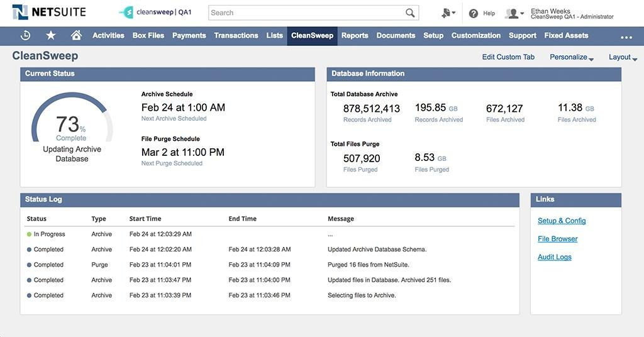Viewport: 644px width, 337px height.
Task: Click the Purge type cell
Action: coord(99,265)
